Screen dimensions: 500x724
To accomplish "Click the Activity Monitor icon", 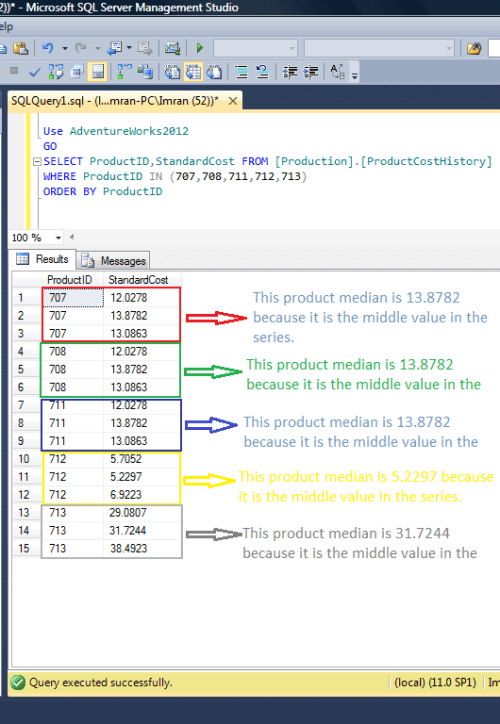I will click(172, 48).
